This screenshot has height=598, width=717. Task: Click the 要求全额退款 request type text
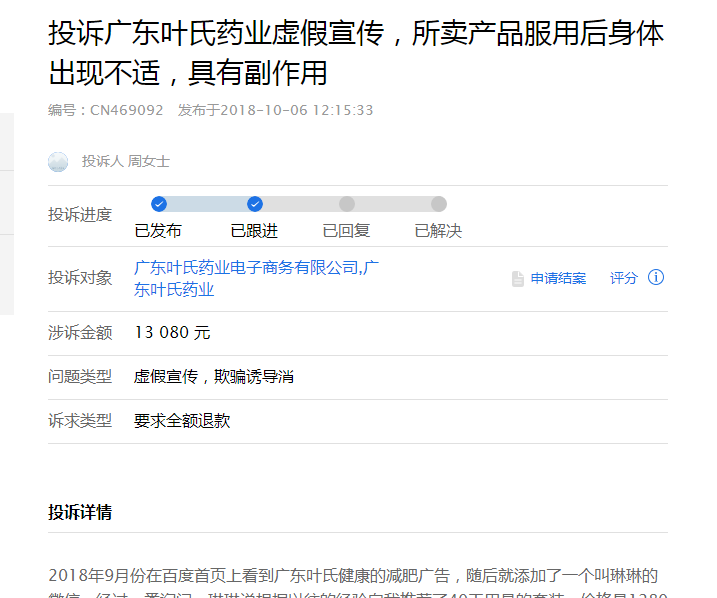click(182, 421)
